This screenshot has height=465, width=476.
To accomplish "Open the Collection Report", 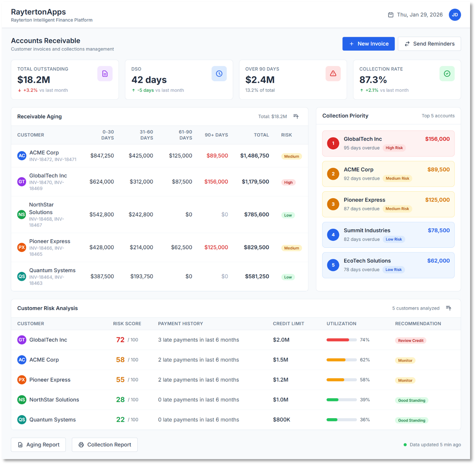I will pyautogui.click(x=105, y=445).
